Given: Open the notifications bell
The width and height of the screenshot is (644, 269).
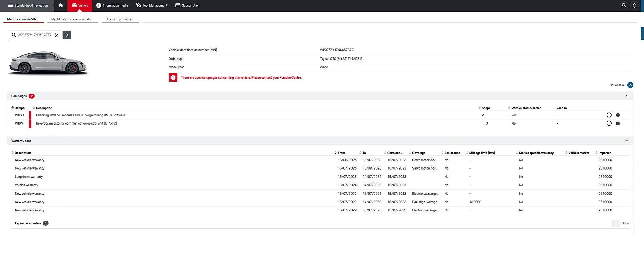Looking at the screenshot, I should (x=635, y=5).
